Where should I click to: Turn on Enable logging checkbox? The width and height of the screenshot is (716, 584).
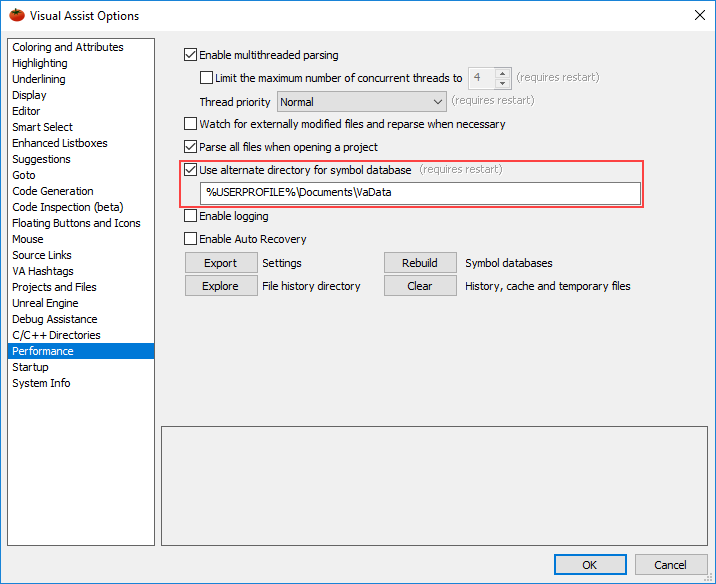click(x=192, y=216)
